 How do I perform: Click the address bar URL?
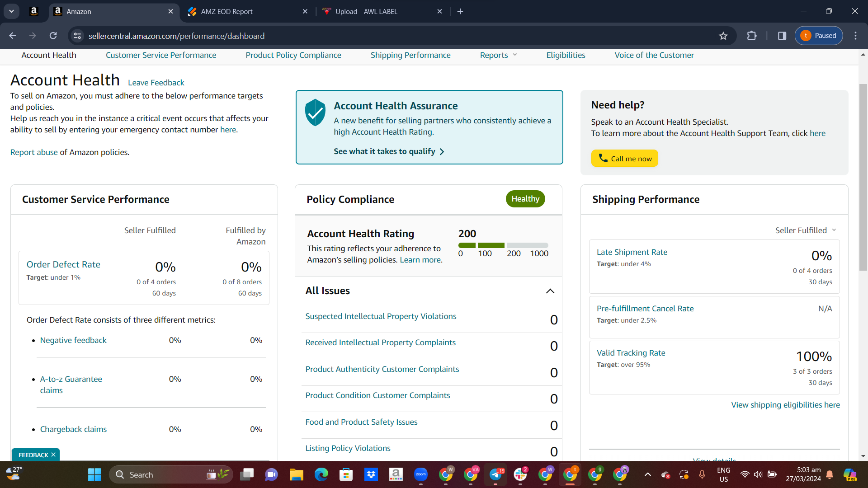176,36
